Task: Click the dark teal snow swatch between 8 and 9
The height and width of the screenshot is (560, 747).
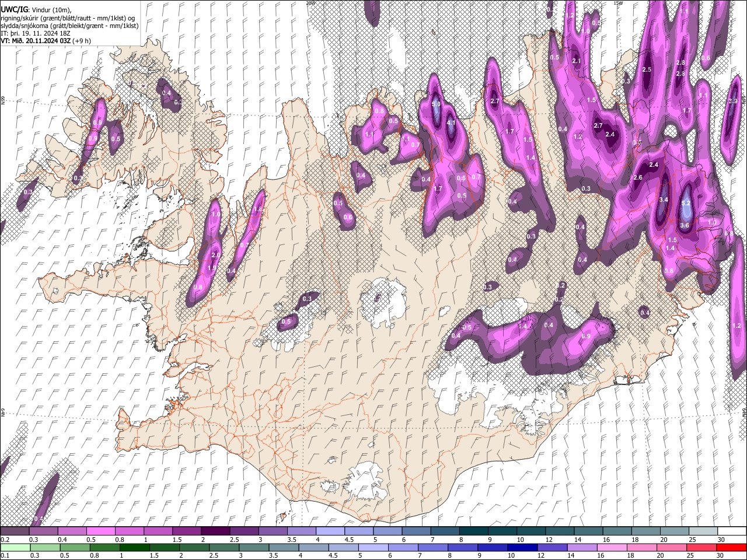Action: (x=473, y=531)
